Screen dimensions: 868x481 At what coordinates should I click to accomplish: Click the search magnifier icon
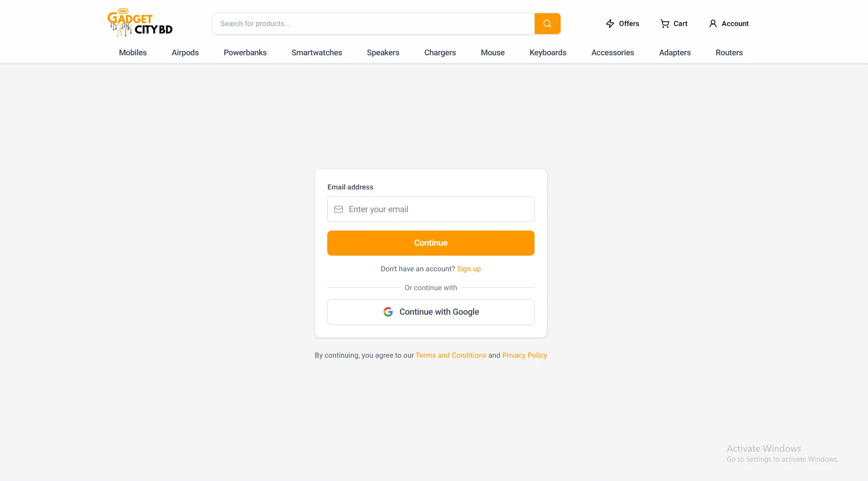coord(547,23)
